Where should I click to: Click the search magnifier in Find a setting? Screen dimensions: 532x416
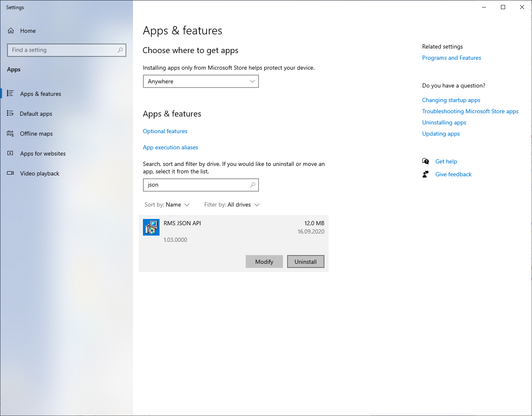120,50
